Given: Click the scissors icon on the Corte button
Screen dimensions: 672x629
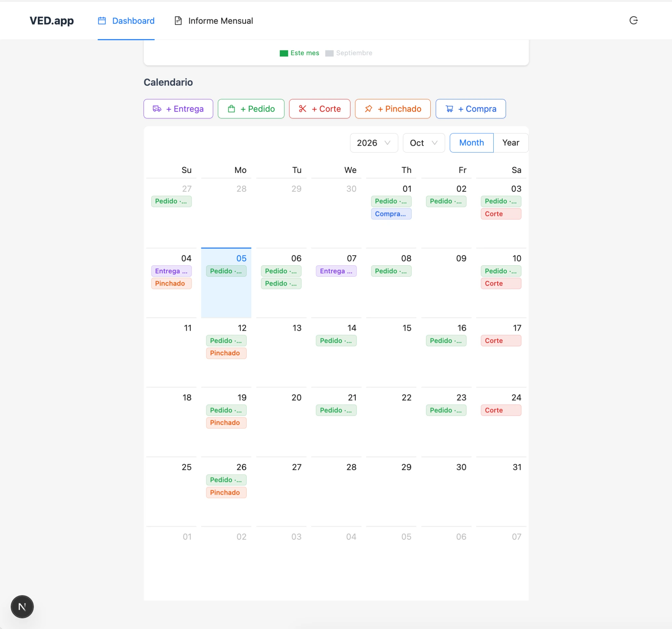Looking at the screenshot, I should pos(302,109).
